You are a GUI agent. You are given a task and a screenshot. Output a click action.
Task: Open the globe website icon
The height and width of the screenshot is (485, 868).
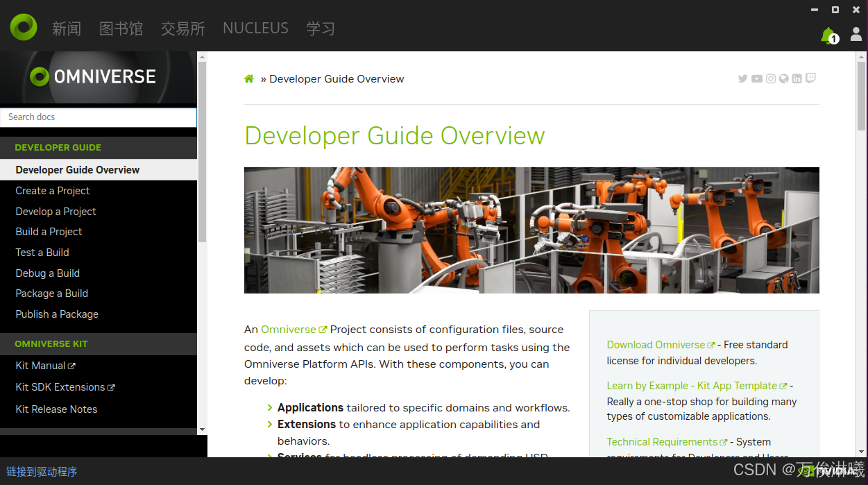point(784,78)
